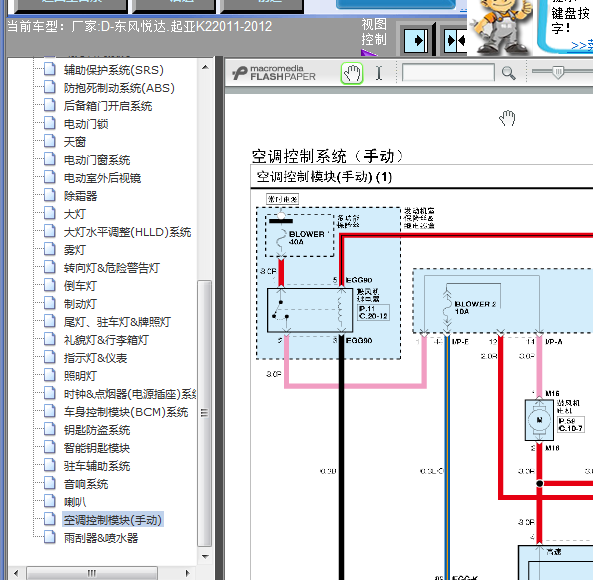This screenshot has height=580, width=593.
Task: Select 电动门锁 in the tree
Action: tap(86, 124)
